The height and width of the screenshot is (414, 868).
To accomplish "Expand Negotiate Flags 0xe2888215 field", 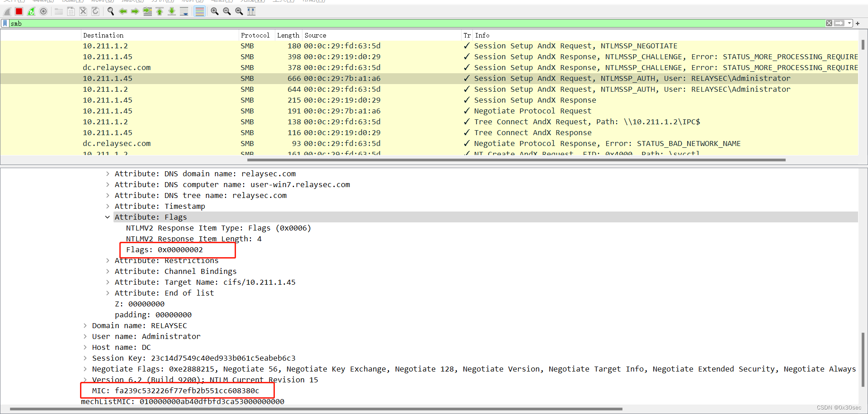I will [85, 369].
